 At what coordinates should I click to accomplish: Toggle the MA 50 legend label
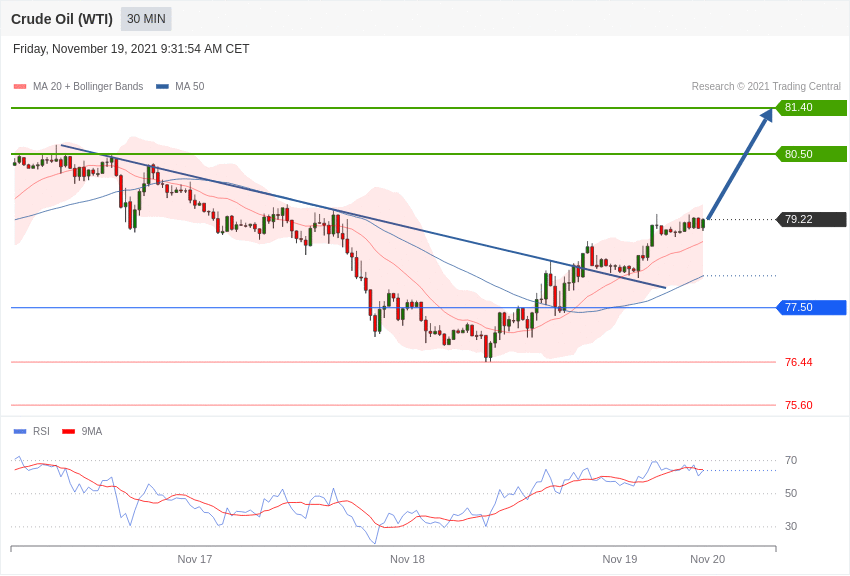click(190, 87)
